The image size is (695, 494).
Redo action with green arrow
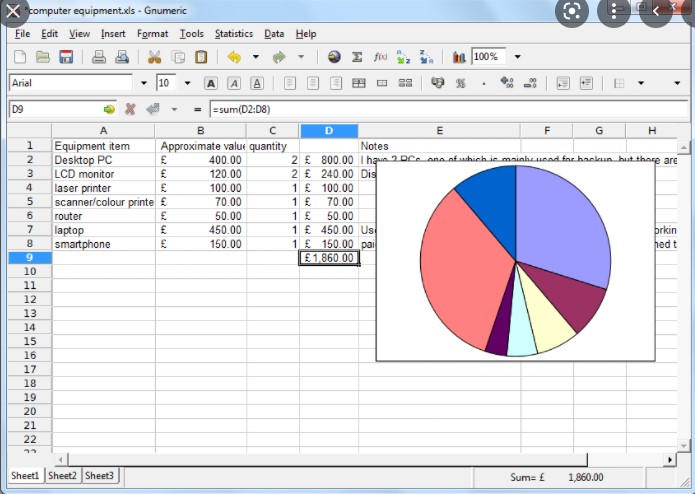pyautogui.click(x=279, y=57)
